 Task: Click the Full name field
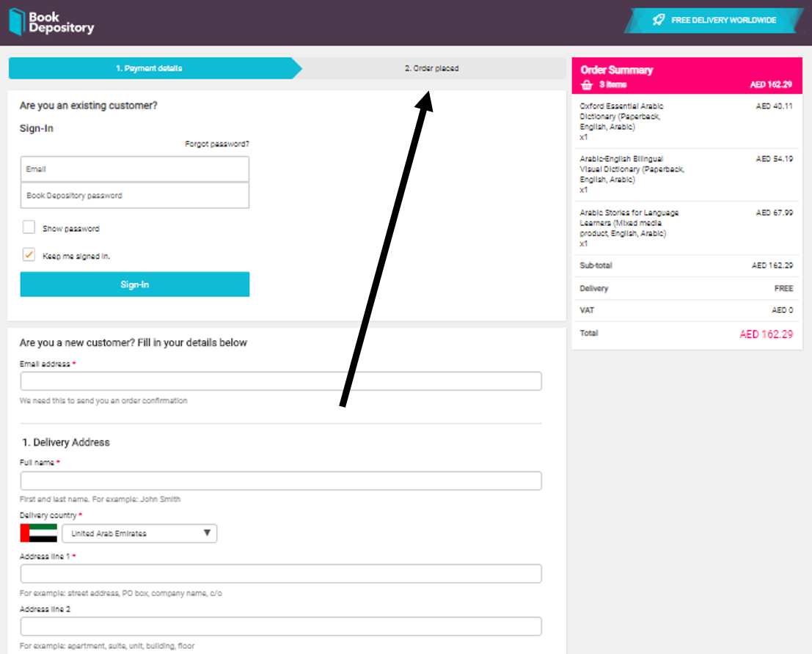[x=281, y=480]
